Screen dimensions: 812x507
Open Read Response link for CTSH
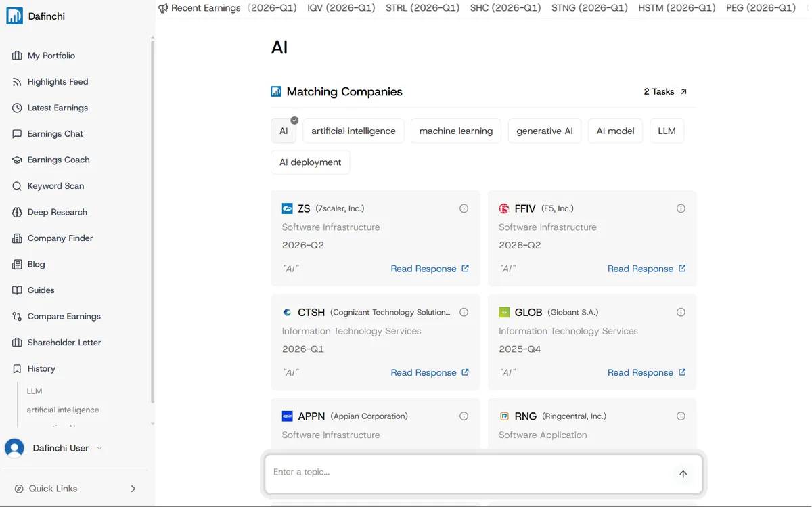(x=430, y=372)
